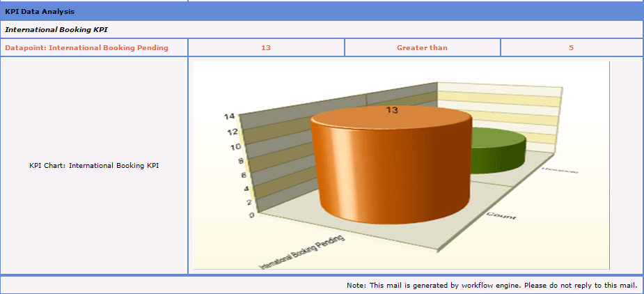Click KPI Chart: International Booking KPI label

(94, 166)
